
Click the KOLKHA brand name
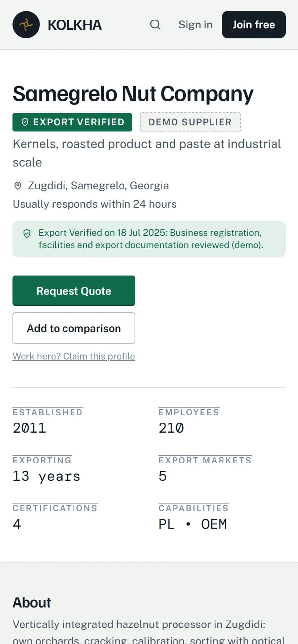(74, 25)
